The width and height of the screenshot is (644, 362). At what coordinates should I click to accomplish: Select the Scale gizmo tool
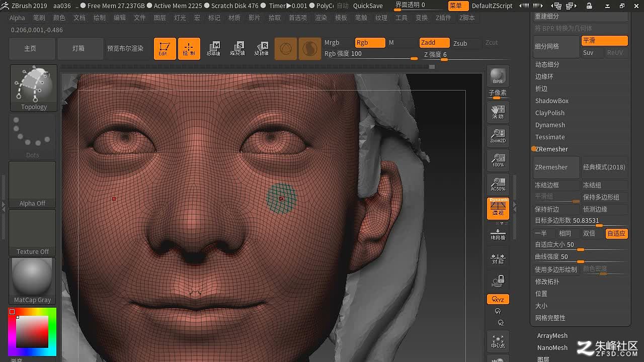pyautogui.click(x=237, y=49)
